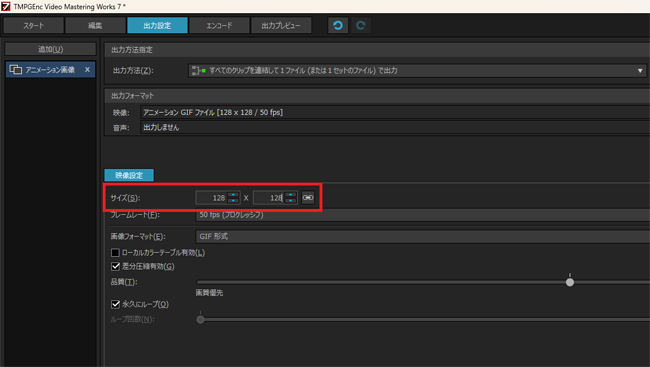Decrease height with the down stepper arrow
Viewport: 650px width, 367px height.
tap(291, 201)
